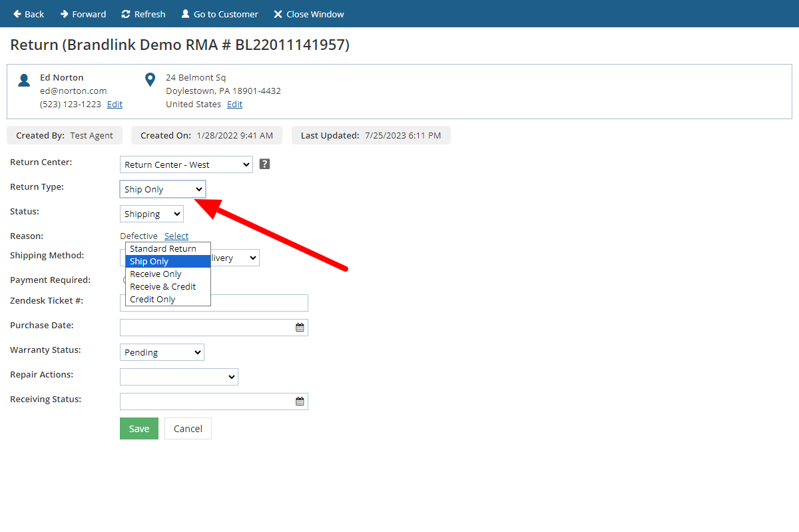Screen dimensions: 799x532
Task: Click the person icon beside Ed Norton
Action: pyautogui.click(x=24, y=79)
